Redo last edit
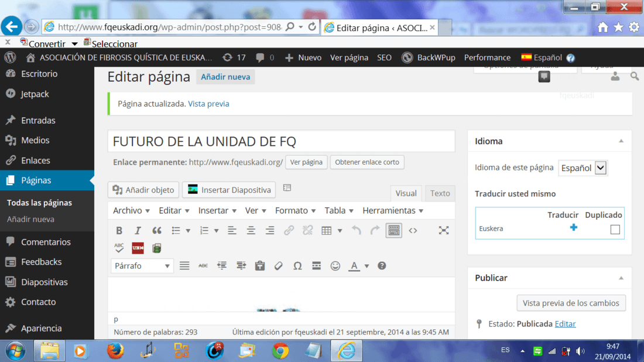The height and width of the screenshot is (362, 644). [375, 231]
